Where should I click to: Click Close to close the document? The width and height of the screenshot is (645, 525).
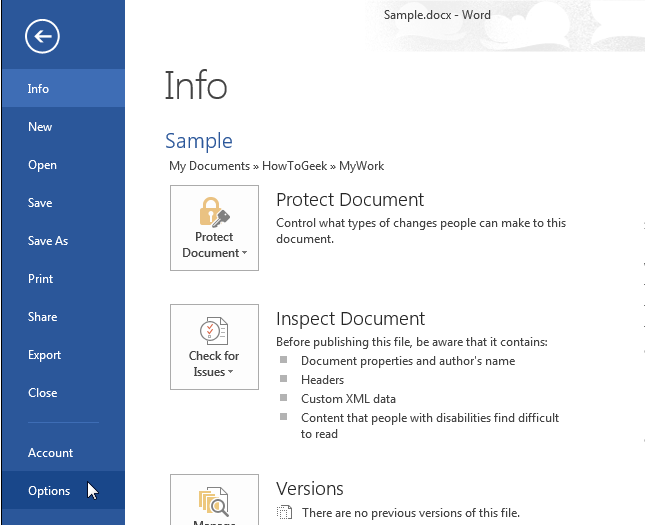coord(43,393)
